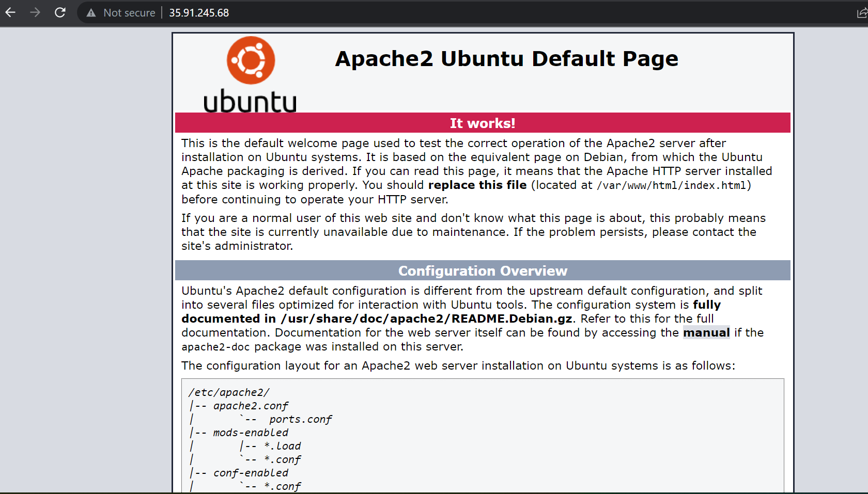Reload the current page

pyautogui.click(x=60, y=12)
